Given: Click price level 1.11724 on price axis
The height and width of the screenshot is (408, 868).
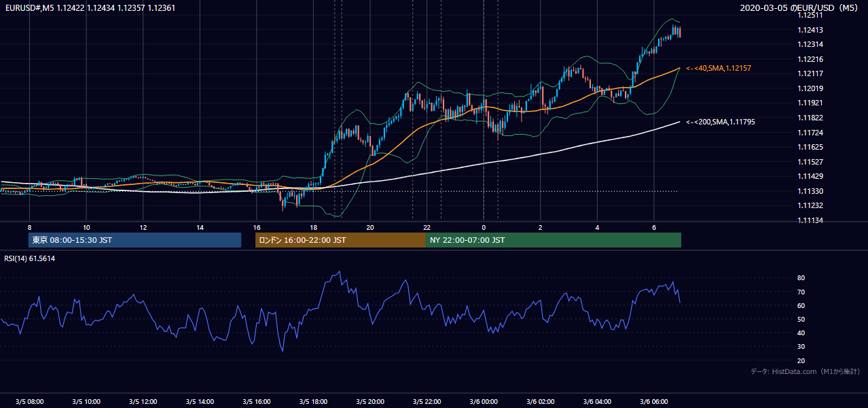Looking at the screenshot, I should point(810,133).
